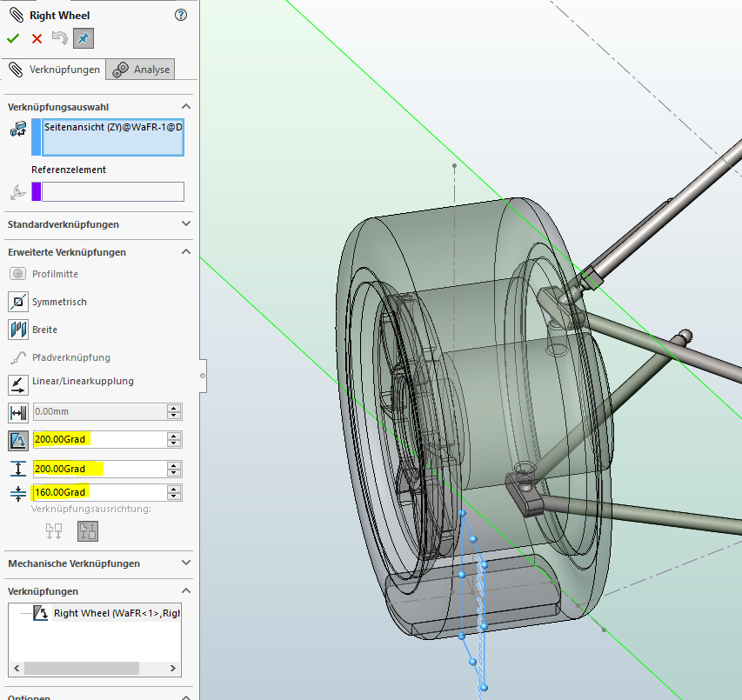The width and height of the screenshot is (742, 700).
Task: Collapse the Erweiterte Verknüpfungen section
Action: point(186,252)
